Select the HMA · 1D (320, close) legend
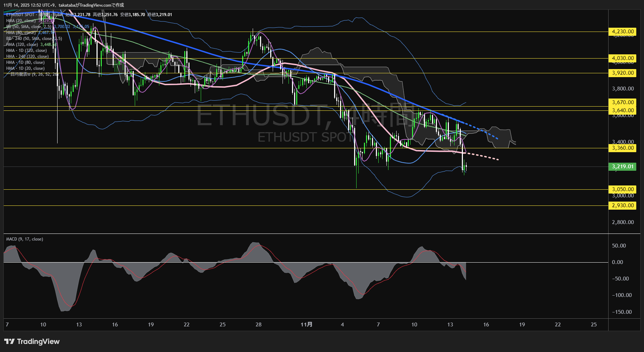644x352 pixels. (x=26, y=50)
